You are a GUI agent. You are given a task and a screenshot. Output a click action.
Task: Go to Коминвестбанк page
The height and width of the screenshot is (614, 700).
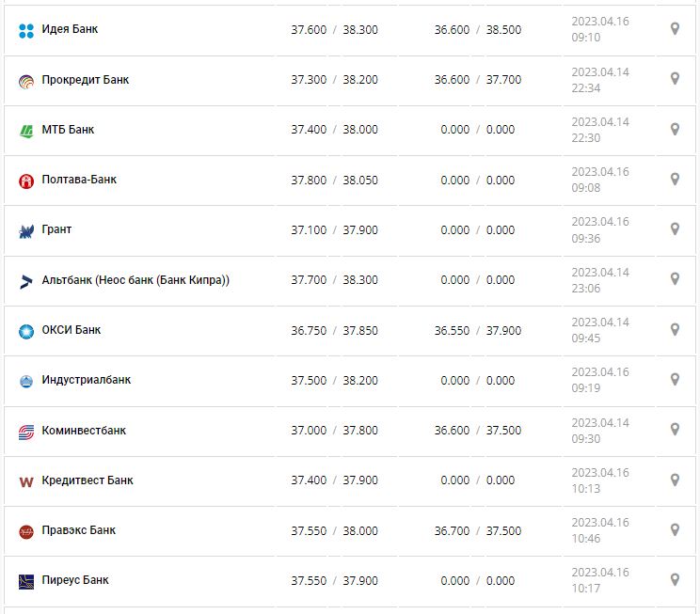click(84, 431)
